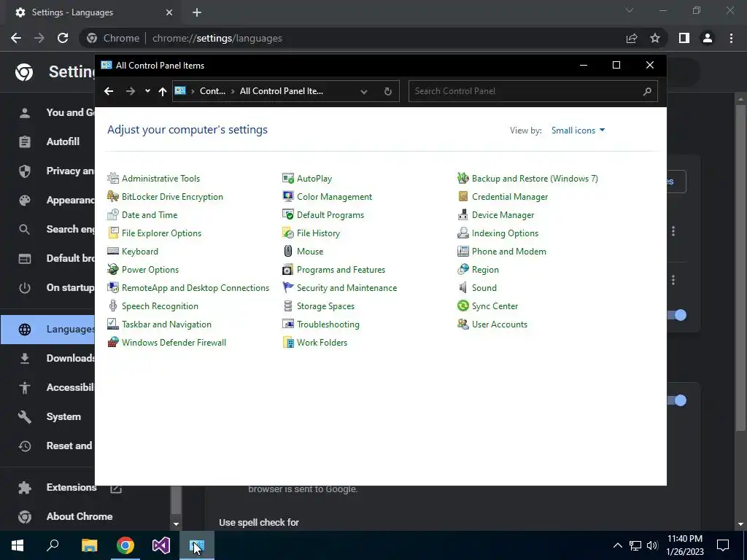Click the File History icon
747x560 pixels.
tap(287, 233)
